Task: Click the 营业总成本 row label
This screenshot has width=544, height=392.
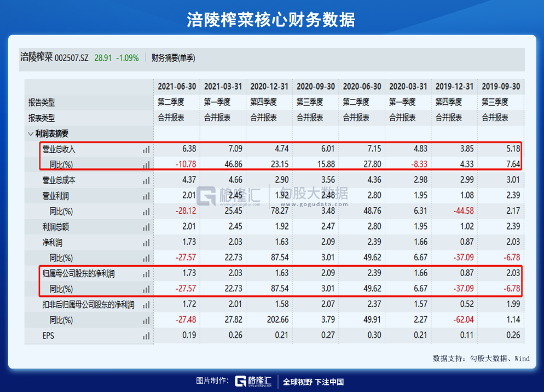Action: click(x=59, y=180)
